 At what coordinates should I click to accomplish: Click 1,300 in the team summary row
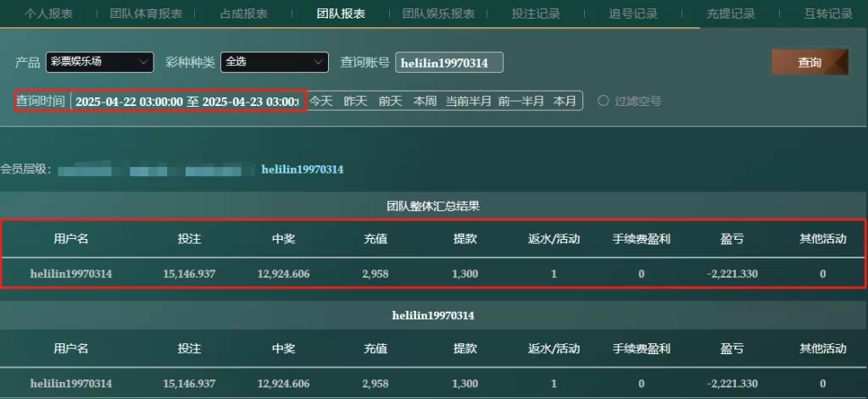(x=465, y=274)
